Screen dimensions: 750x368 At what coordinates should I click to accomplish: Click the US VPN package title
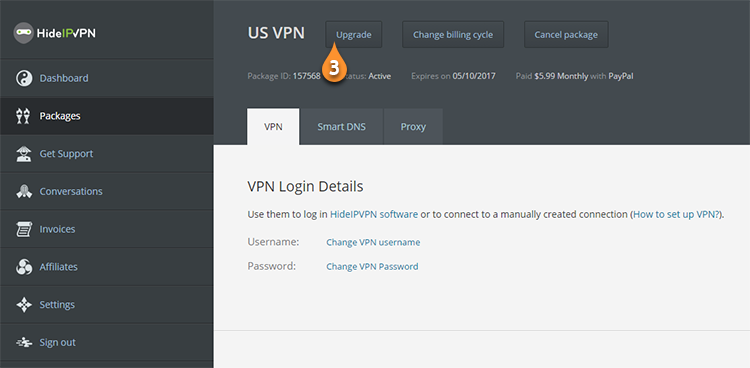tap(276, 33)
